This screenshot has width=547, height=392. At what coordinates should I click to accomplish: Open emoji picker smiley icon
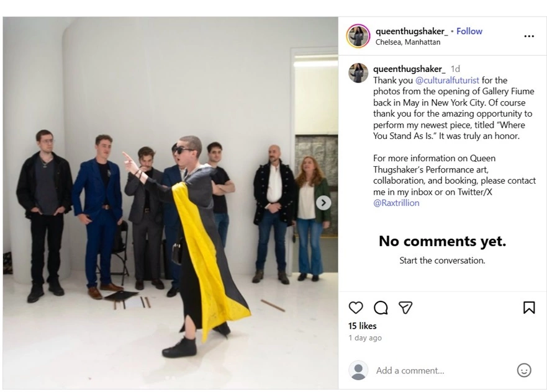(x=523, y=370)
